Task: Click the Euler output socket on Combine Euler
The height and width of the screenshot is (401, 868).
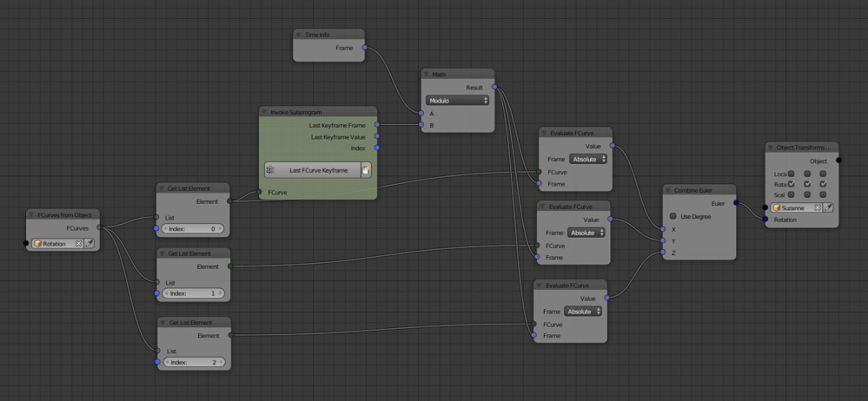Action: coord(736,203)
